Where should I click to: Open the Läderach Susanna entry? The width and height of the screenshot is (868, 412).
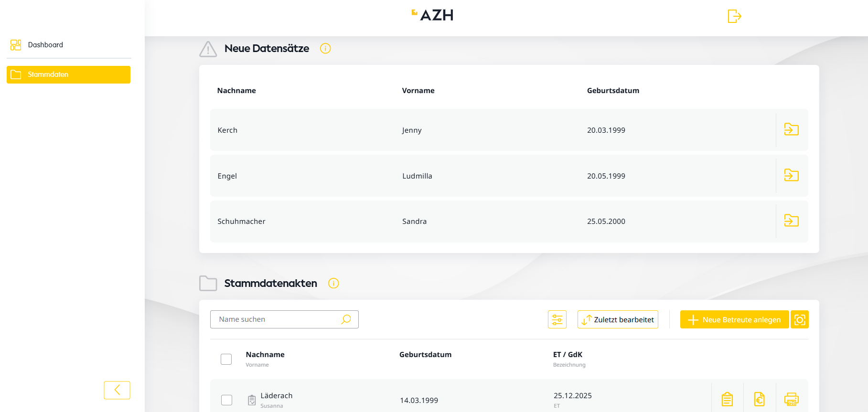277,396
